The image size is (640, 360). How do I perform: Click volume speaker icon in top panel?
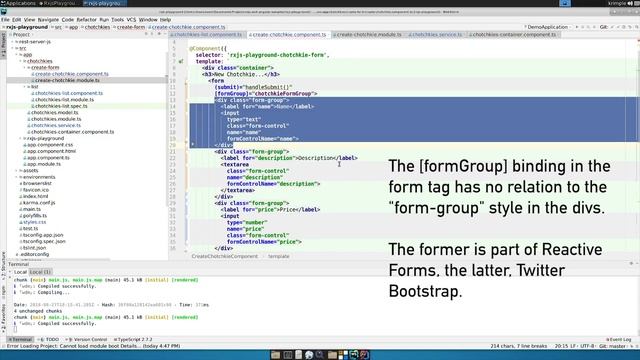tap(630, 3)
